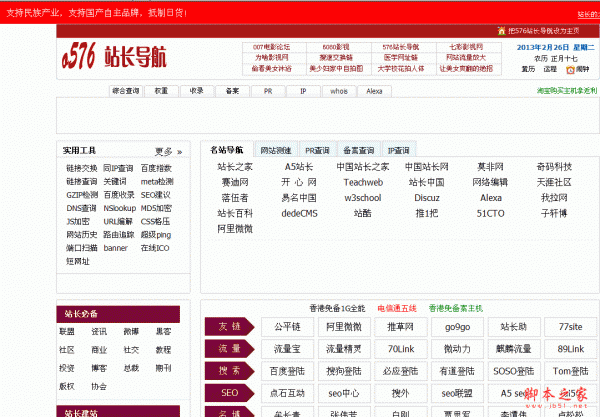Open the 综合查询 query tab
Screen dimensions: 600x417
[x=126, y=91]
